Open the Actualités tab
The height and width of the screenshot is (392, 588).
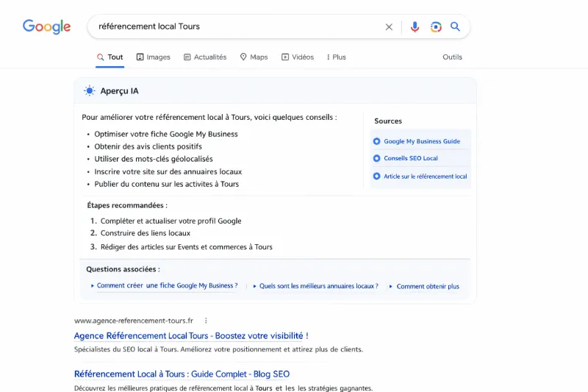tap(205, 57)
